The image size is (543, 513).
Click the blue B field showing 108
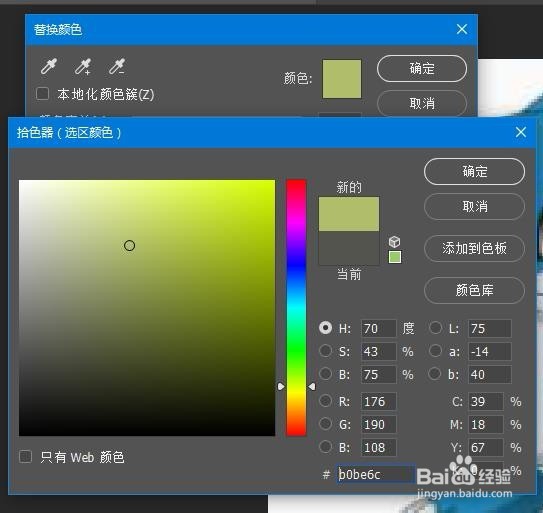[379, 447]
